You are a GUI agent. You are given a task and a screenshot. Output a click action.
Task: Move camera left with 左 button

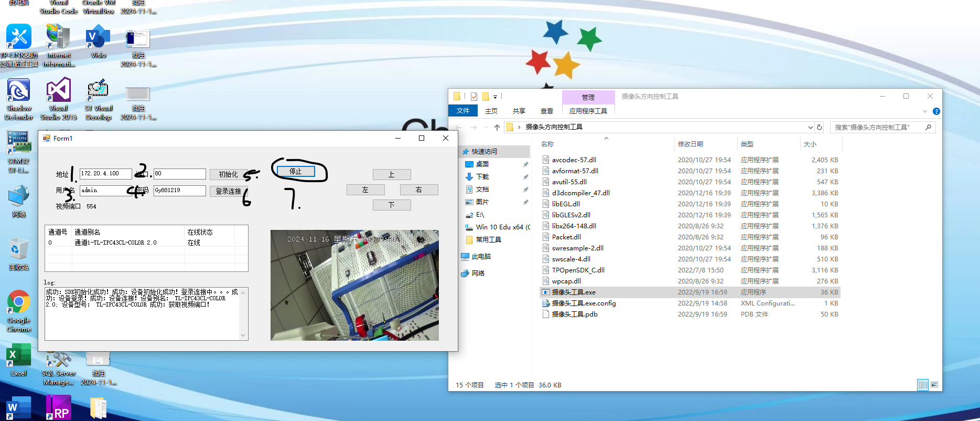(365, 190)
